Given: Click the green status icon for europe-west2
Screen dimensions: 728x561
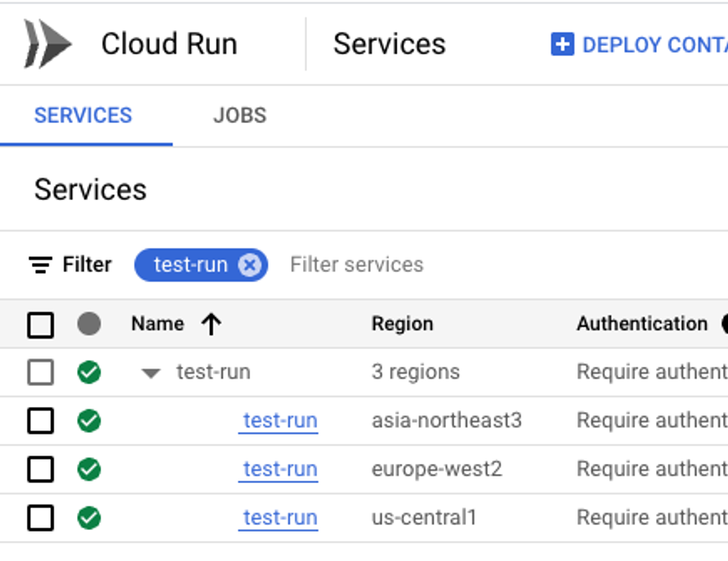Looking at the screenshot, I should pos(90,469).
